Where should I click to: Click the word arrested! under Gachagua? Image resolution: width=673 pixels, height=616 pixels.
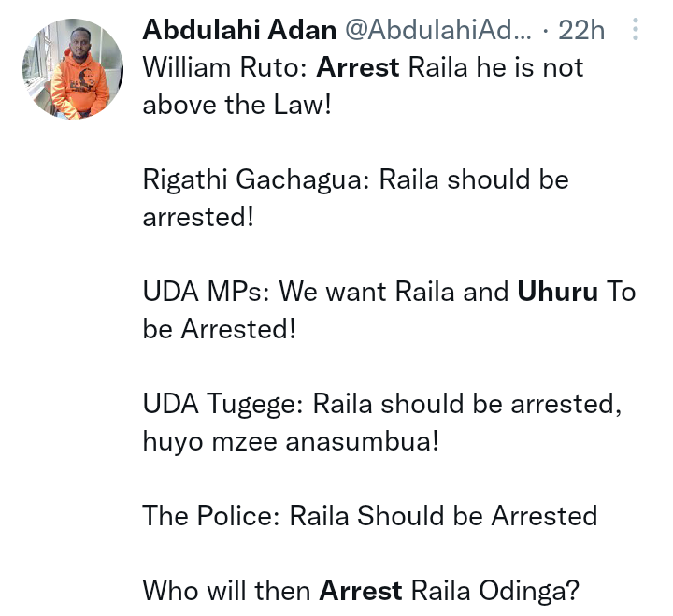(x=198, y=217)
